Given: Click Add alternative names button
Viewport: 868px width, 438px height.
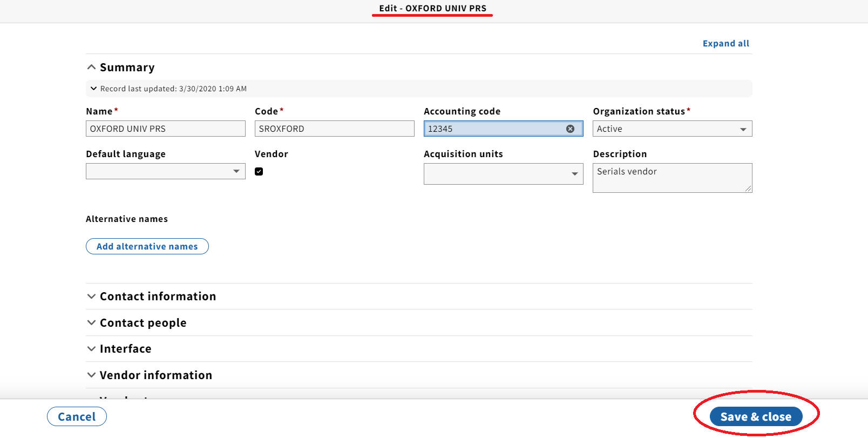Looking at the screenshot, I should 147,246.
